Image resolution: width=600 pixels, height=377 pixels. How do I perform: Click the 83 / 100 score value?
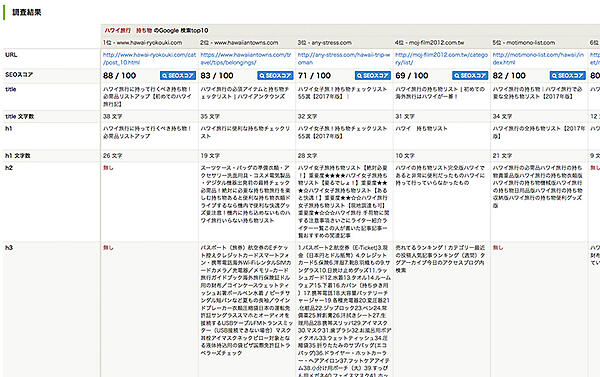[x=217, y=75]
